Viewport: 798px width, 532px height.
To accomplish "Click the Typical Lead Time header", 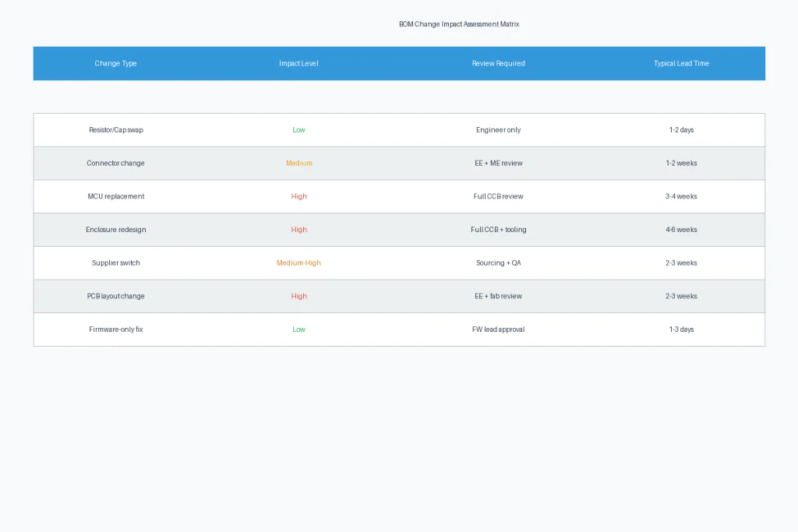I will [681, 64].
